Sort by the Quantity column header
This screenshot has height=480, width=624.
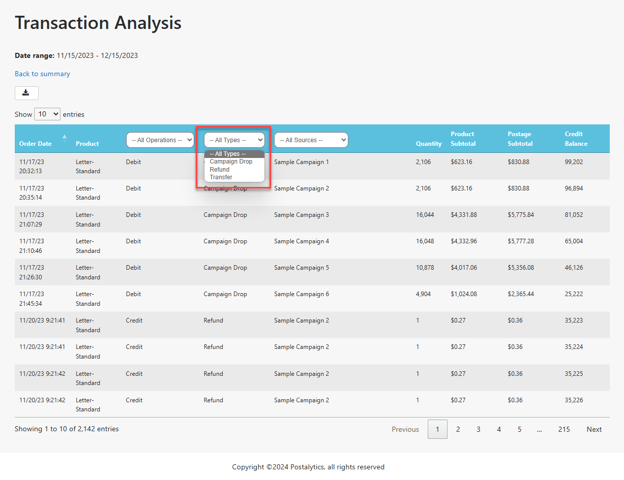[429, 144]
